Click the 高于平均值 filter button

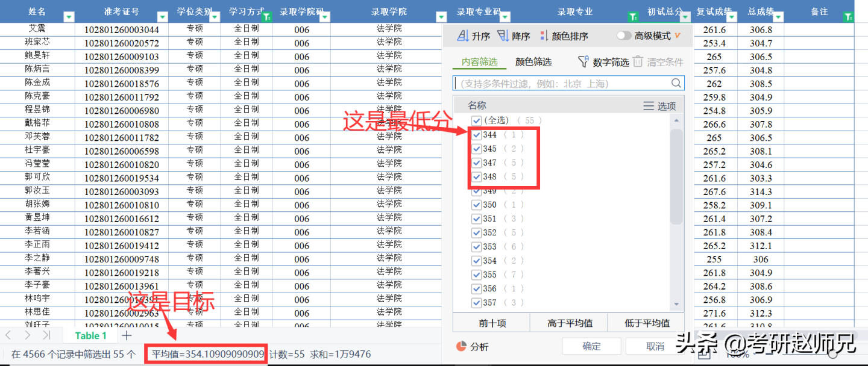[568, 323]
